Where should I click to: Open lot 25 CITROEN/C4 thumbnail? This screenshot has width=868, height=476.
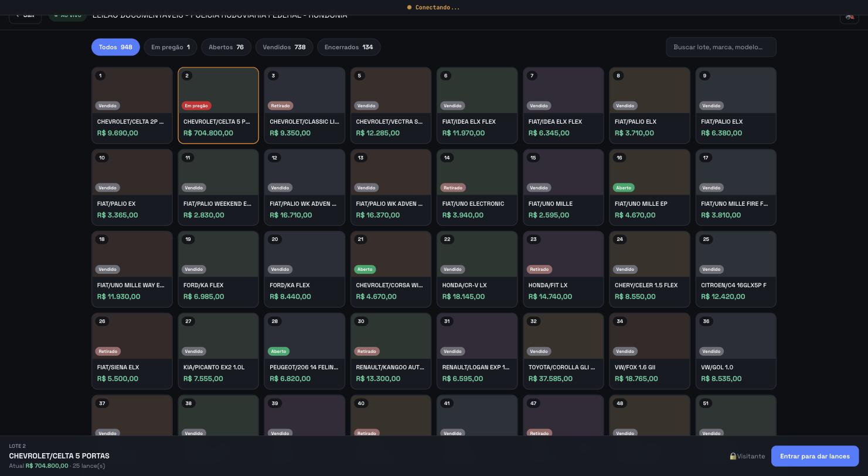pyautogui.click(x=736, y=254)
